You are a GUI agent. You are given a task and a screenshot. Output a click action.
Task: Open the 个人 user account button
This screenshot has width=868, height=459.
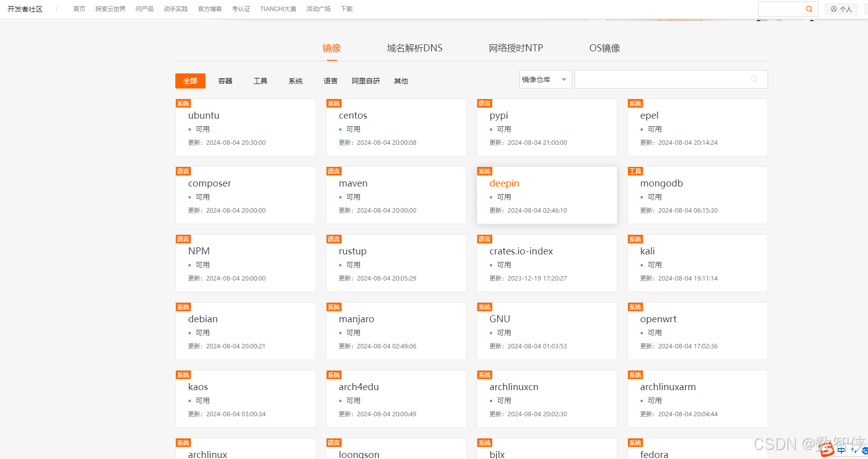pos(841,9)
